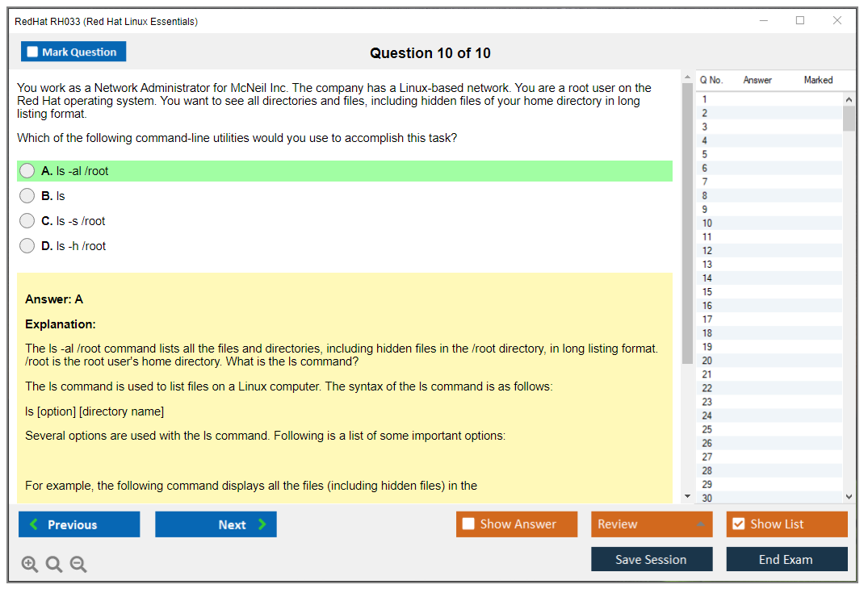Click the zoom reset magnifier icon
The width and height of the screenshot is (868, 593).
point(54,565)
